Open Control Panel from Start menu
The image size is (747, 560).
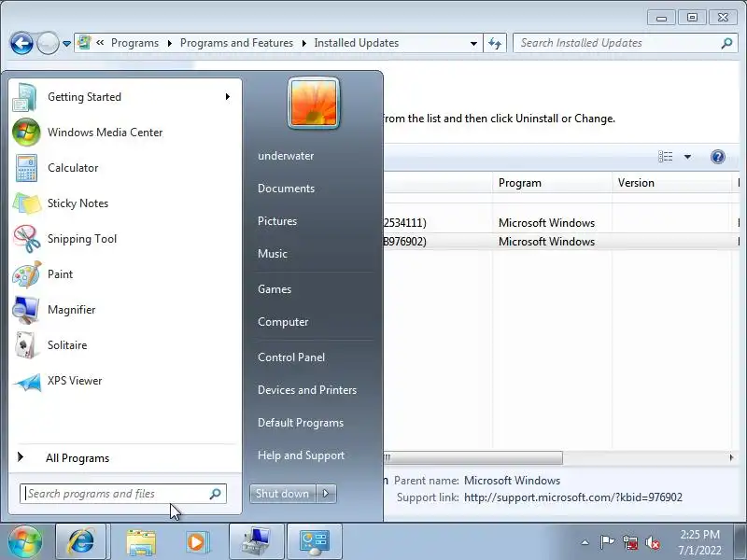[291, 357]
